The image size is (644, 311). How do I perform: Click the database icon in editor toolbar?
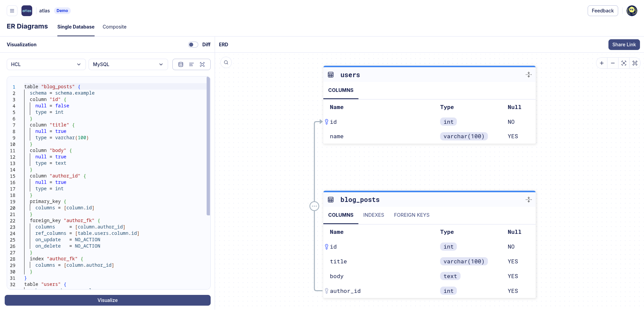tap(181, 64)
